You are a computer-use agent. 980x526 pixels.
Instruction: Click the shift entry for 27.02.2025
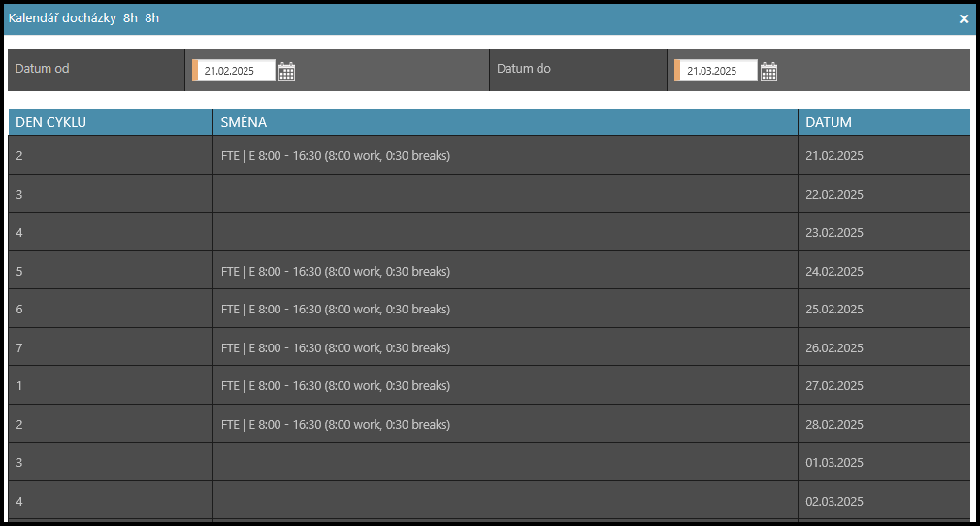click(x=336, y=386)
